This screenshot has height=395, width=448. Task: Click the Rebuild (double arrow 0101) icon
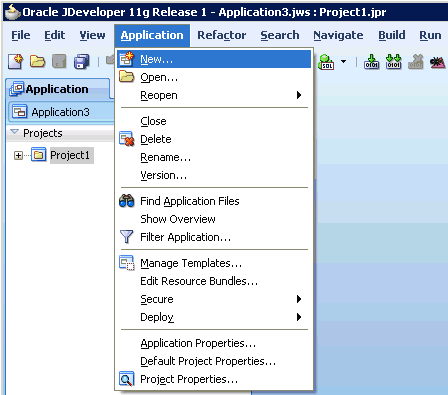[393, 62]
